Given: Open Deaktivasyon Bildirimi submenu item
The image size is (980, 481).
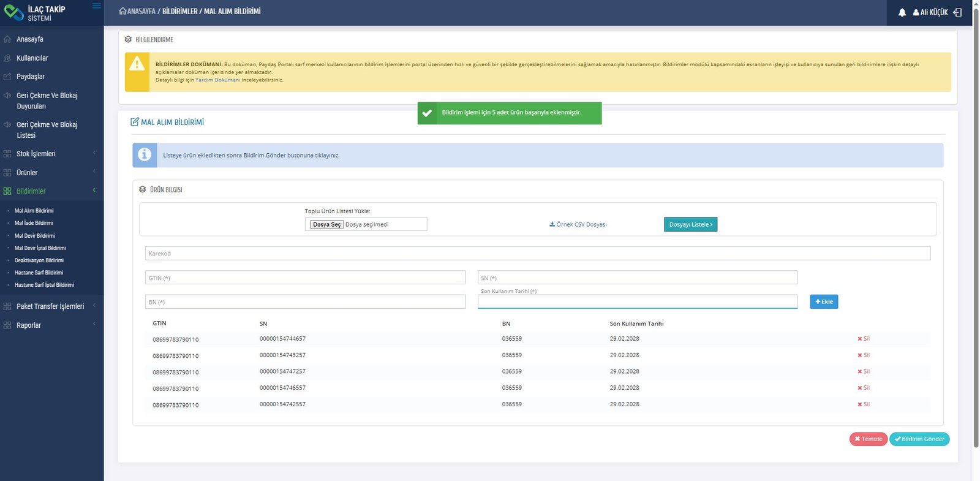Looking at the screenshot, I should 39,260.
